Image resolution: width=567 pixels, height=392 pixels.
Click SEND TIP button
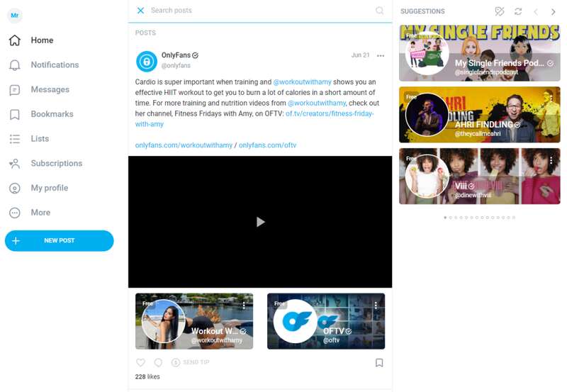point(190,362)
